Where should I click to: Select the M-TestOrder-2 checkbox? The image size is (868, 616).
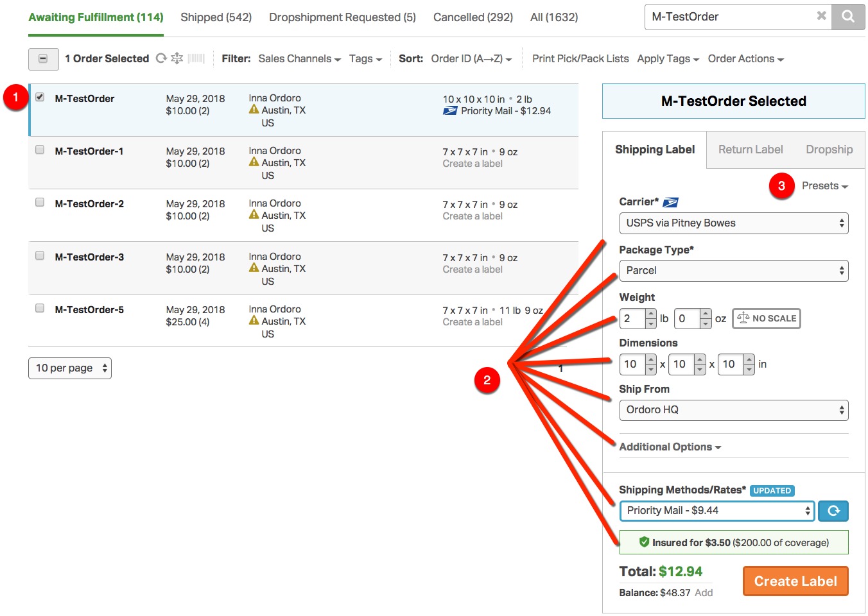(40, 202)
